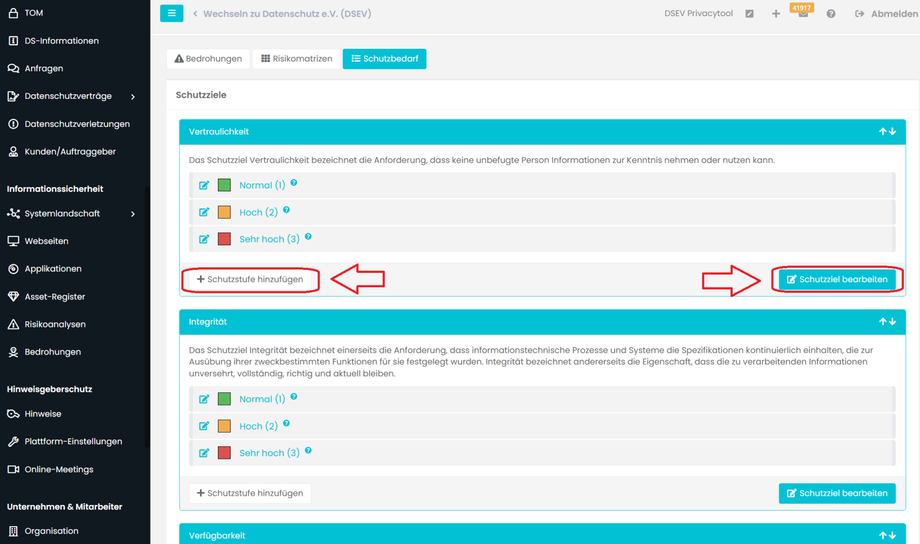Image resolution: width=920 pixels, height=544 pixels.
Task: Switch to the Bedrohungen tab
Action: coord(208,59)
